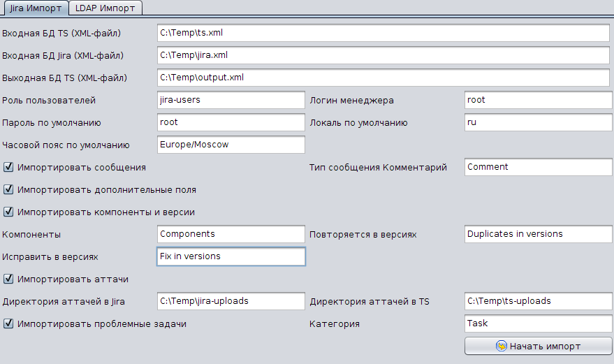Click the Исправить в версиях label

[x=50, y=256]
